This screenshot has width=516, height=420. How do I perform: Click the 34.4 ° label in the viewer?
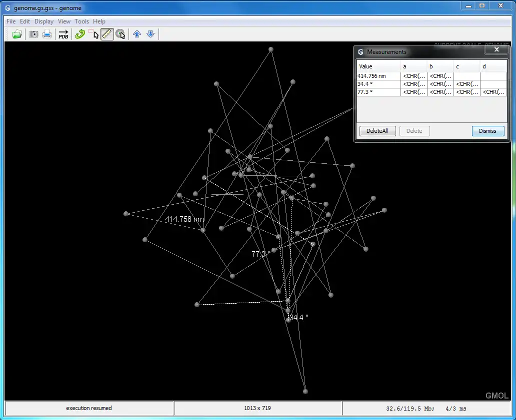click(299, 318)
